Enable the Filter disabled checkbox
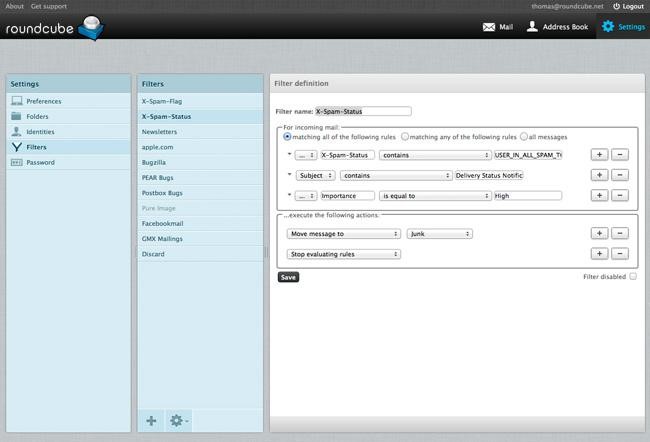Viewport: 650px width, 442px height. [x=633, y=276]
